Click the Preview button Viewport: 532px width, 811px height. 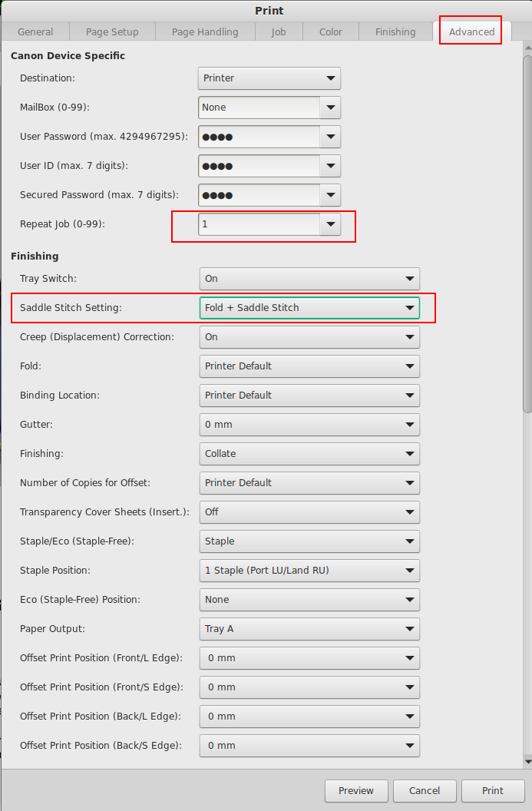(356, 790)
